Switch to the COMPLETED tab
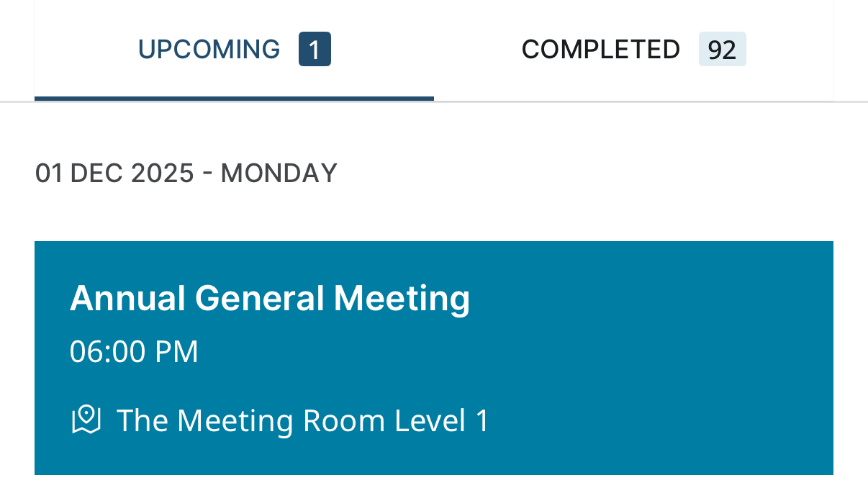Screen dimensions: 868x501 [x=633, y=50]
